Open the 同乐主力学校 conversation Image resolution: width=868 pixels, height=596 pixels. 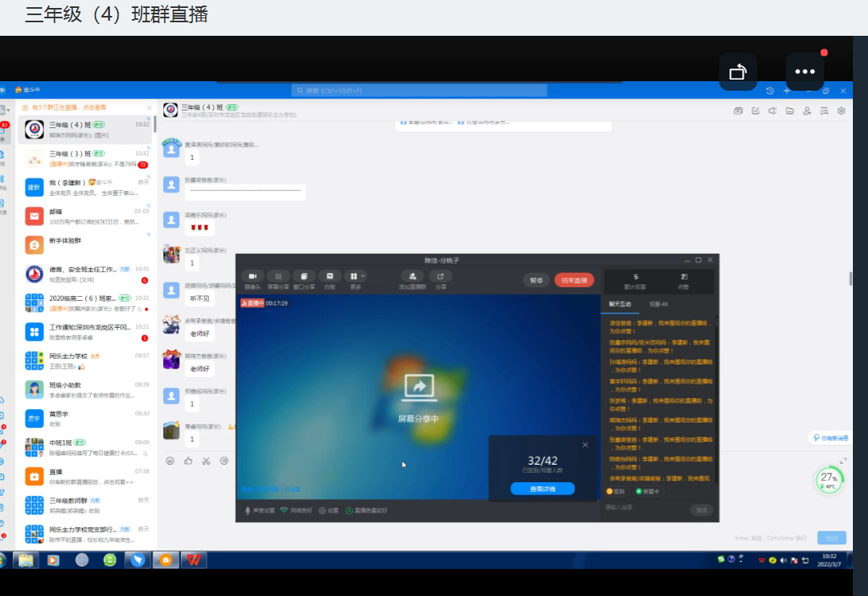pyautogui.click(x=86, y=360)
